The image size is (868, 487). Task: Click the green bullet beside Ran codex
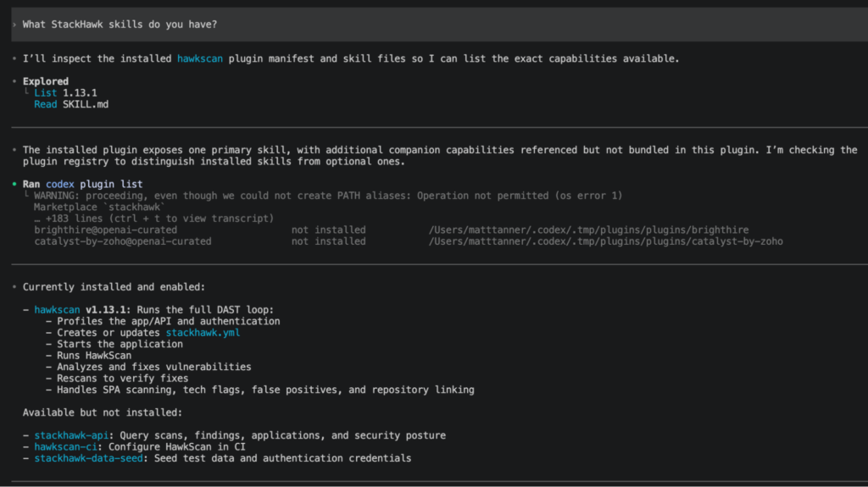14,184
